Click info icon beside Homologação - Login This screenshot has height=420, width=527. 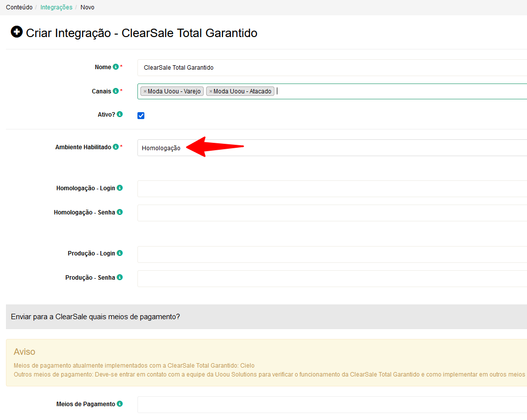point(120,188)
